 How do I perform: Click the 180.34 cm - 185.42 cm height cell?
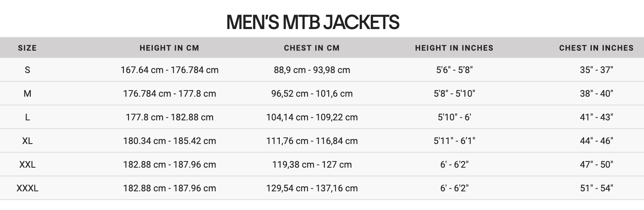coord(169,141)
